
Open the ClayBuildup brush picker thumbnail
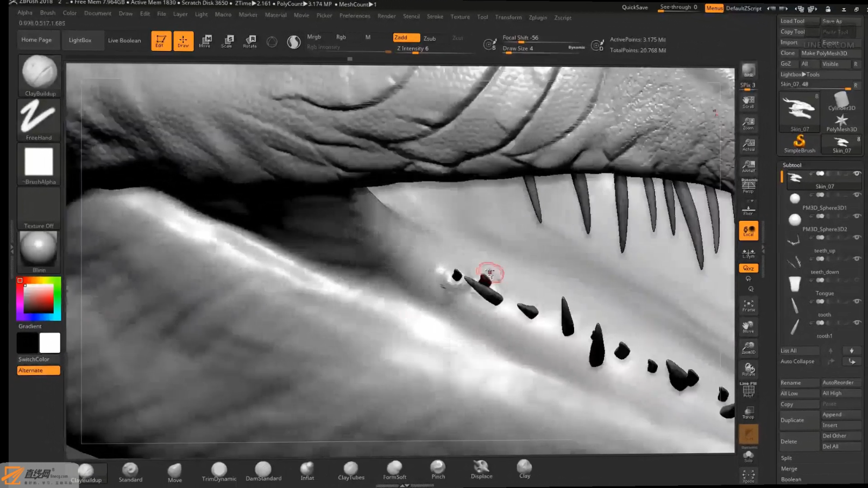(39, 76)
